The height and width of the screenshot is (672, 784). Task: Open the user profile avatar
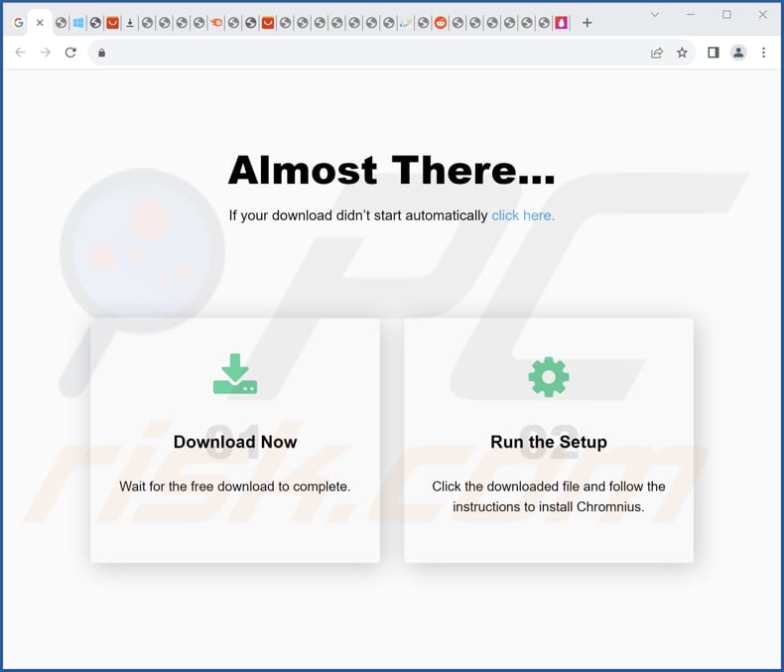738,53
